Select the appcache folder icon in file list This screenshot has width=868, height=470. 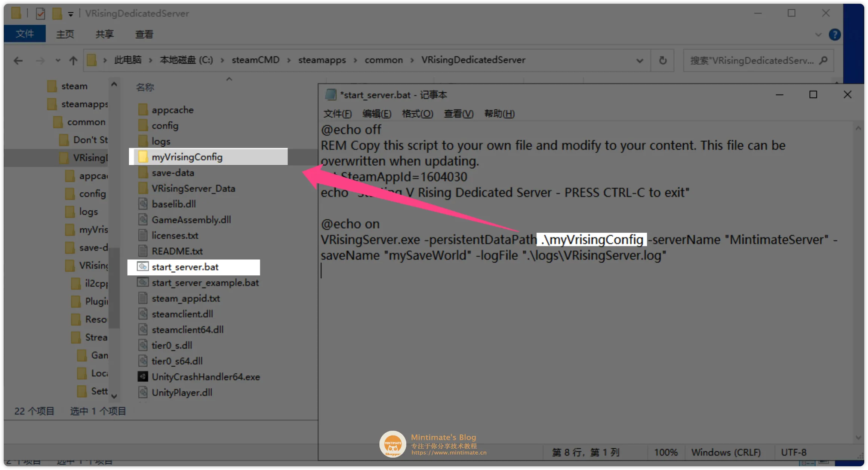143,110
